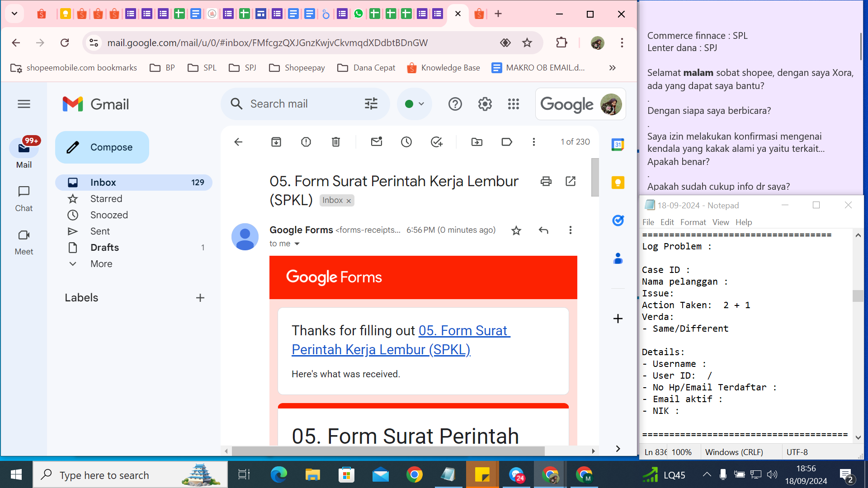Viewport: 868px width, 488px height.
Task: Print the email with the printer icon
Action: click(x=546, y=181)
